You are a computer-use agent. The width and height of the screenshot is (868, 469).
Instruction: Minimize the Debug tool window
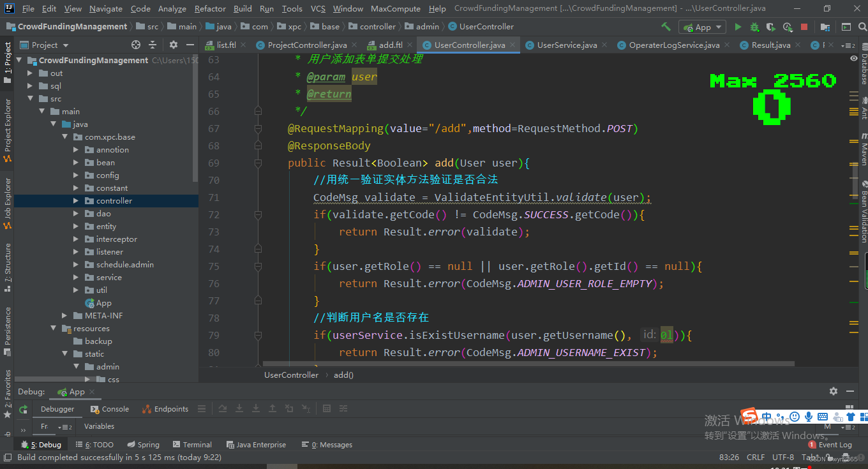pyautogui.click(x=849, y=391)
